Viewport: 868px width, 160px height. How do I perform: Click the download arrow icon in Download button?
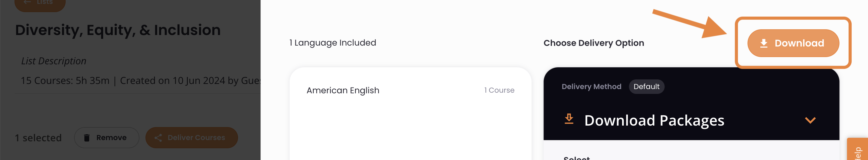pos(764,43)
